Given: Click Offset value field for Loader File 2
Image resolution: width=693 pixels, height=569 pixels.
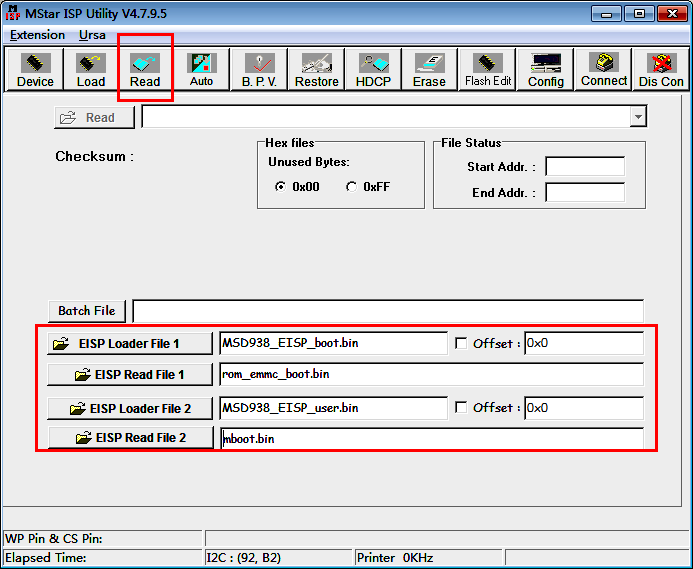Looking at the screenshot, I should point(584,408).
